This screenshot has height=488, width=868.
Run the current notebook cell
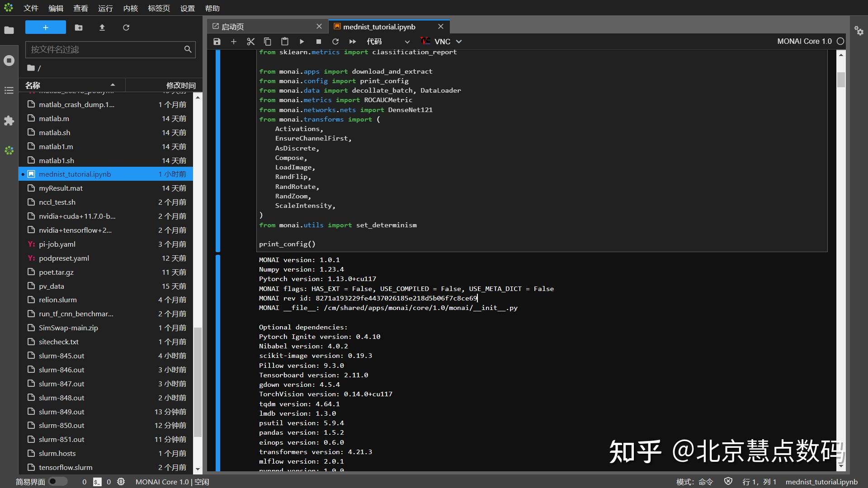(302, 41)
